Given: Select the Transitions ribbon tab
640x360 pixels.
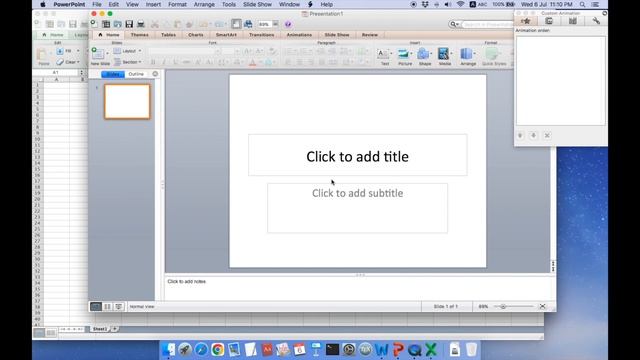Looking at the screenshot, I should pyautogui.click(x=262, y=35).
